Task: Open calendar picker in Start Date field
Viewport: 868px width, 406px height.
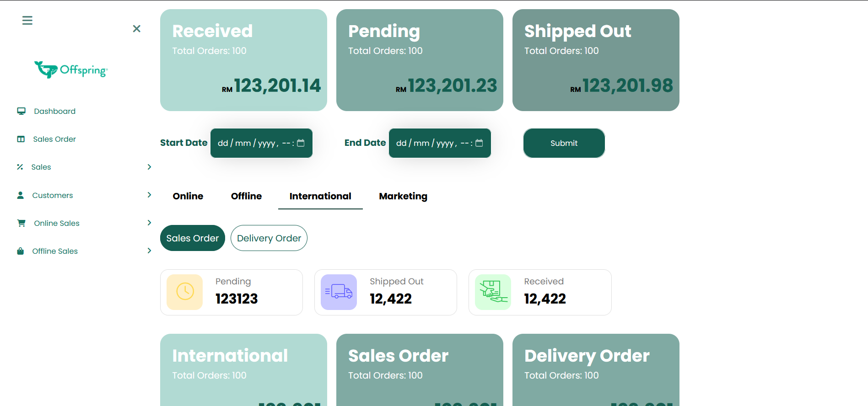Action: pyautogui.click(x=301, y=143)
